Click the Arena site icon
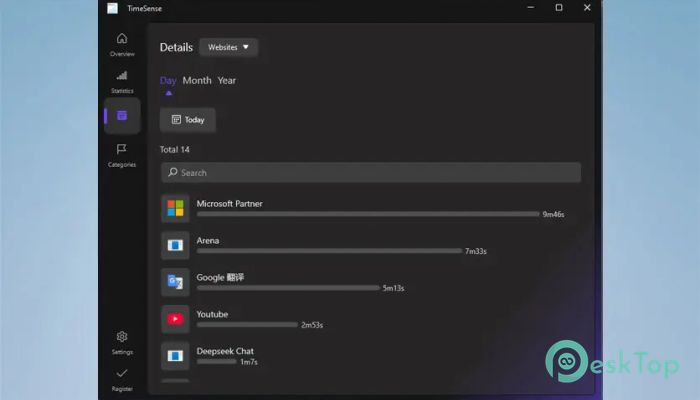Viewport: 700px width, 400px height. pos(175,246)
